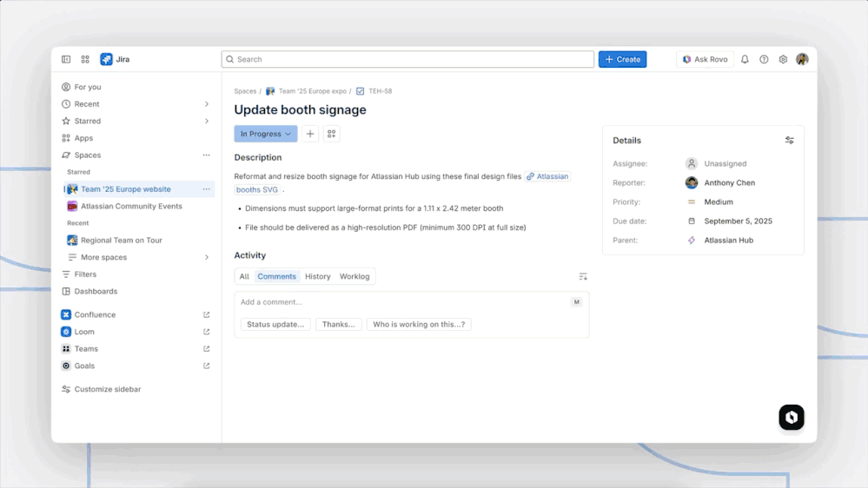Open Details panel configuration icon
868x488 pixels.
[790, 141]
